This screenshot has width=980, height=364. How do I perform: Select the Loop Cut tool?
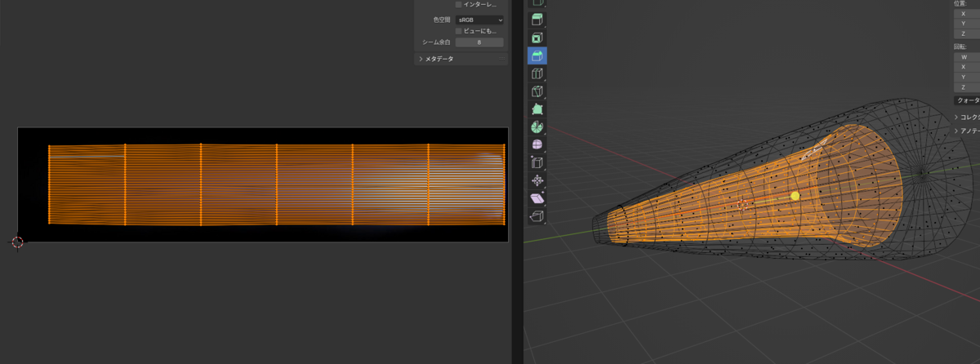(537, 73)
